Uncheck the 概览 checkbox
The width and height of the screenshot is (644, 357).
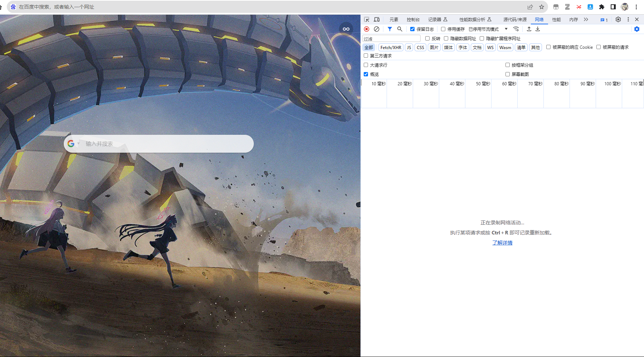(x=366, y=74)
